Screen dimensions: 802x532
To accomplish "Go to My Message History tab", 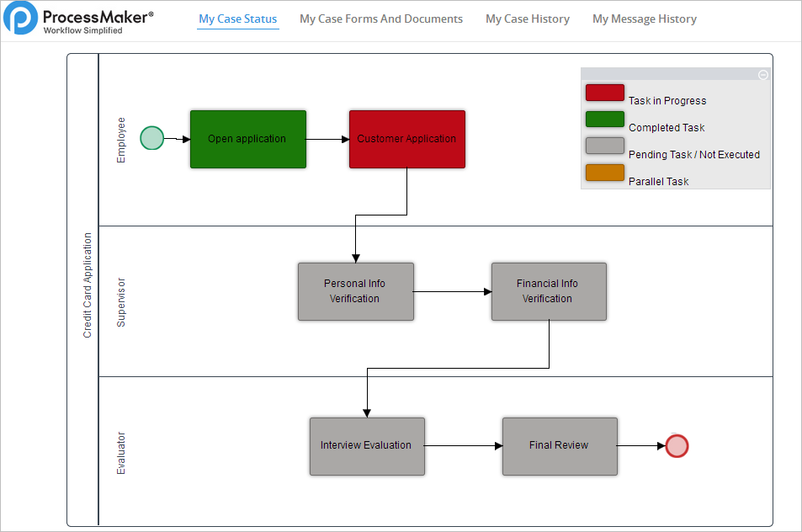I will click(x=645, y=19).
